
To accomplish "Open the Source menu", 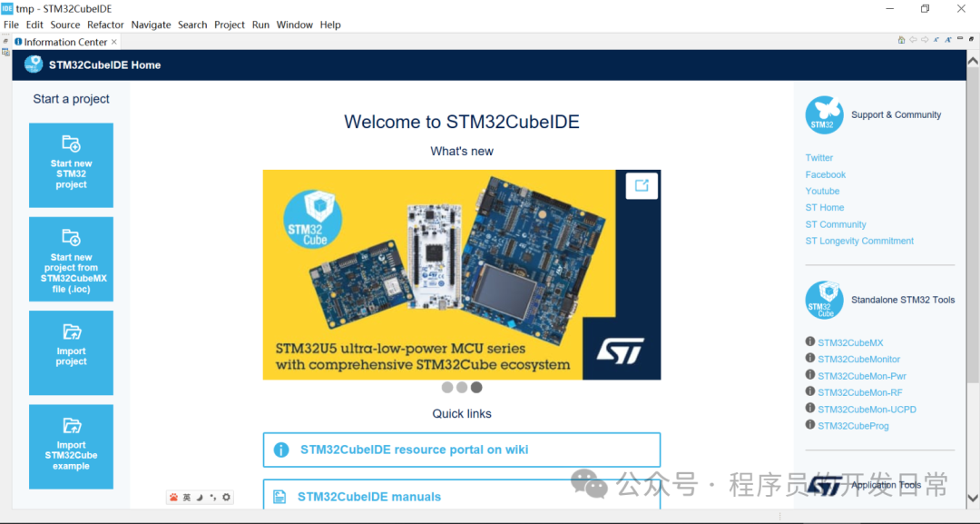I will tap(65, 25).
